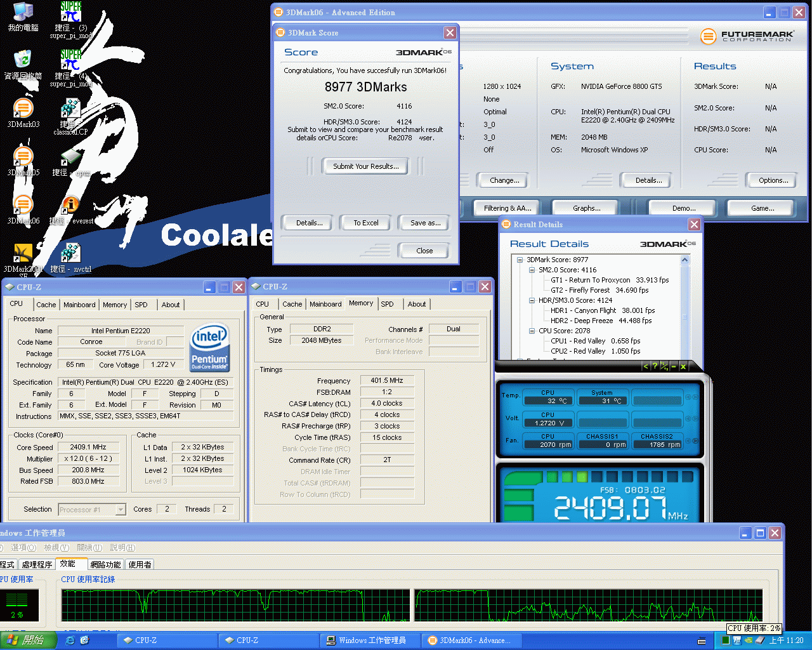The image size is (812, 650).
Task: Click Change button in 3DMark06 main window
Action: coord(504,180)
